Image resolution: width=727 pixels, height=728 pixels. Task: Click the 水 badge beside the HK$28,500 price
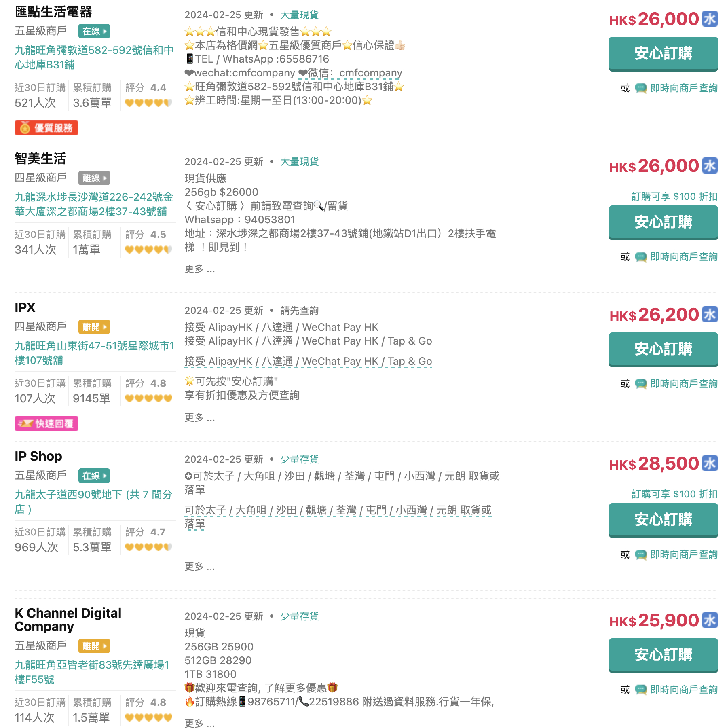coord(710,463)
